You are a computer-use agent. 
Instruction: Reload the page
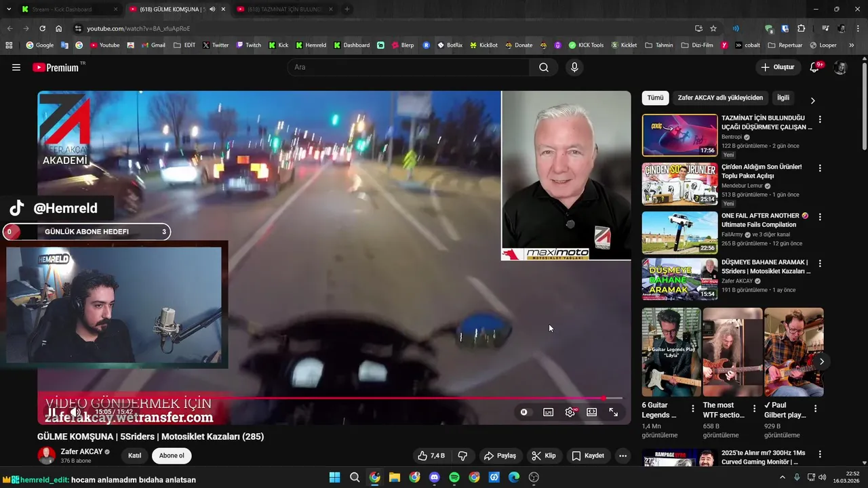pyautogui.click(x=42, y=28)
